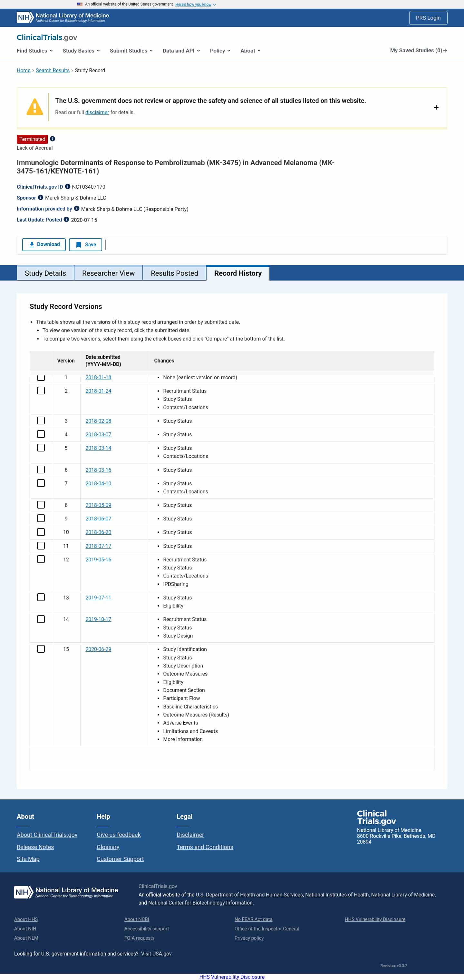
Task: Open the About NCBI footer link
Action: [137, 919]
